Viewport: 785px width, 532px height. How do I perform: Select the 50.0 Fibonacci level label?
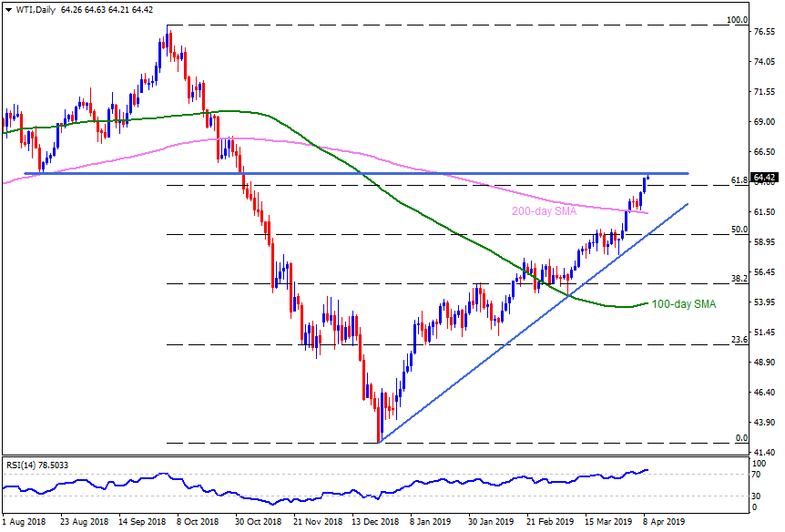[x=739, y=230]
